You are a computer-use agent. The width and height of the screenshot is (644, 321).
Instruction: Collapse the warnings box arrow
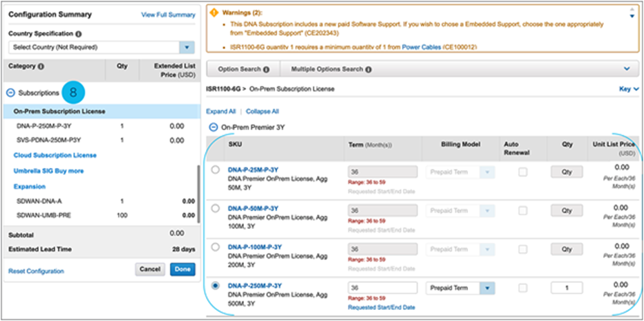click(x=632, y=16)
